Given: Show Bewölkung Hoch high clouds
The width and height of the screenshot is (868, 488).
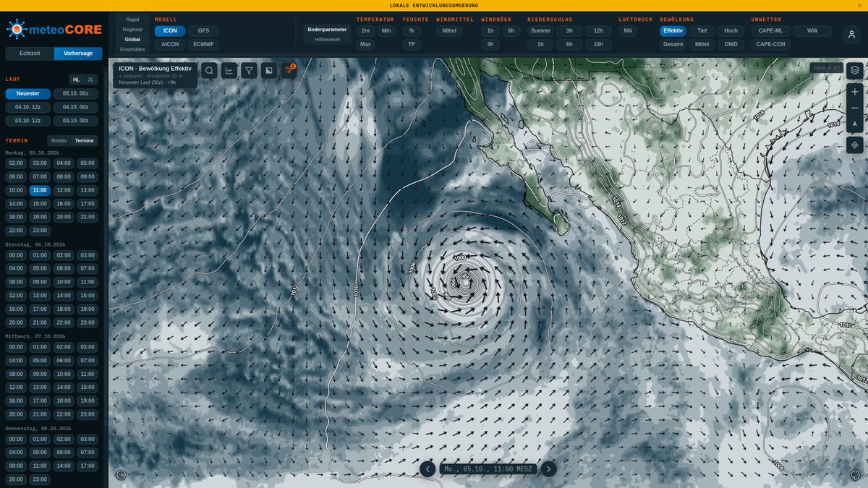Looking at the screenshot, I should [731, 31].
